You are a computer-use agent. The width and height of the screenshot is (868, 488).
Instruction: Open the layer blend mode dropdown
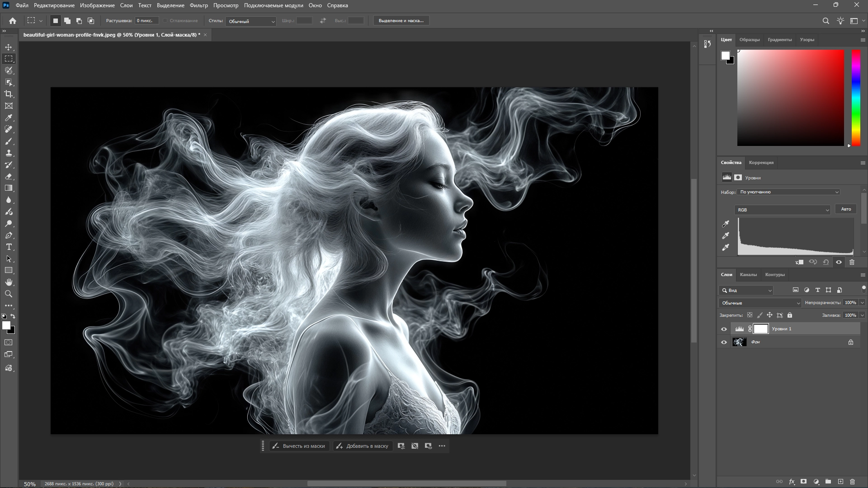click(x=760, y=303)
